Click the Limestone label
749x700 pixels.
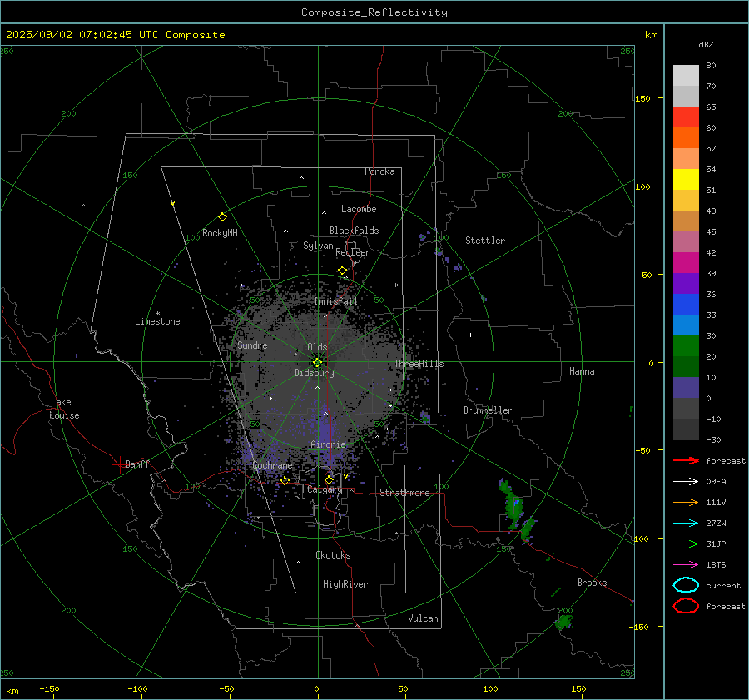click(x=157, y=321)
